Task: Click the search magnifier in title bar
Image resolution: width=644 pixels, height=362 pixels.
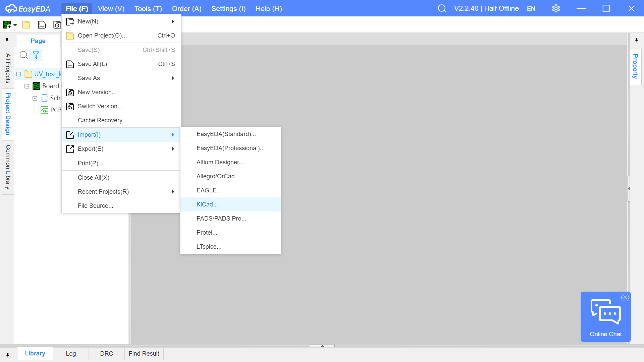Action: click(x=442, y=8)
